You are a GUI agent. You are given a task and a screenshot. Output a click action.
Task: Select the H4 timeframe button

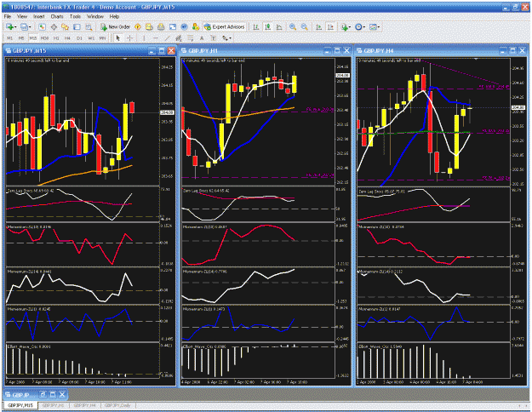click(x=67, y=38)
